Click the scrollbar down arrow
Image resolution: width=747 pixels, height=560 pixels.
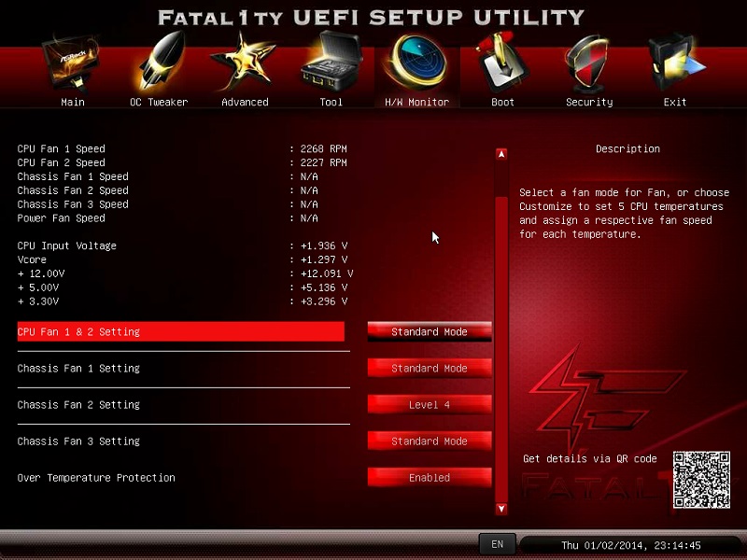[501, 508]
